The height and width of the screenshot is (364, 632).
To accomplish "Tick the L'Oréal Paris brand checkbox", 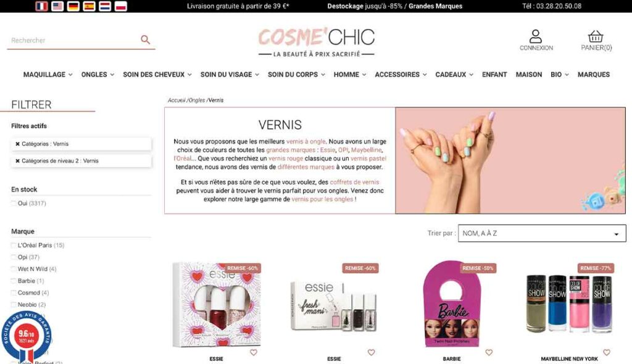I will click(x=14, y=246).
